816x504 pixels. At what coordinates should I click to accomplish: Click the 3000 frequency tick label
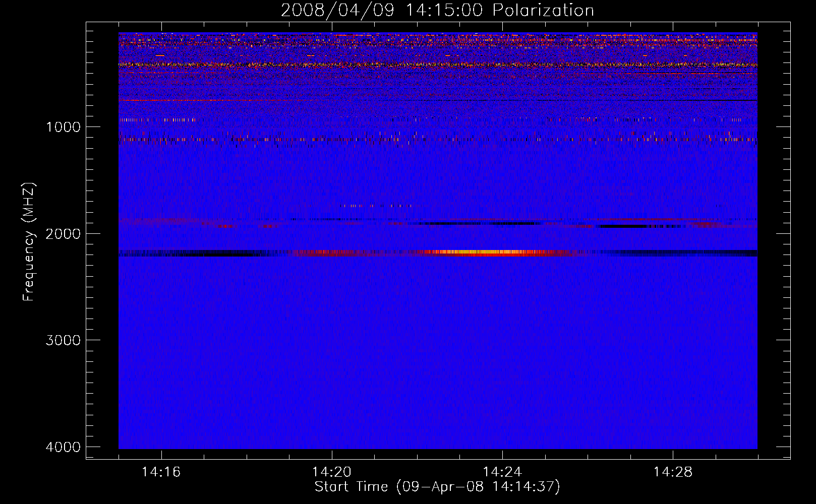63,340
